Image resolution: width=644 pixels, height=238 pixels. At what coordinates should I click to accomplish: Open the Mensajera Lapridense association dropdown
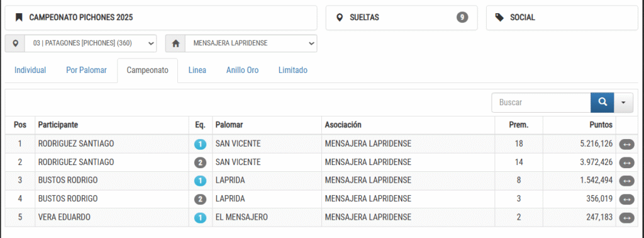point(251,43)
